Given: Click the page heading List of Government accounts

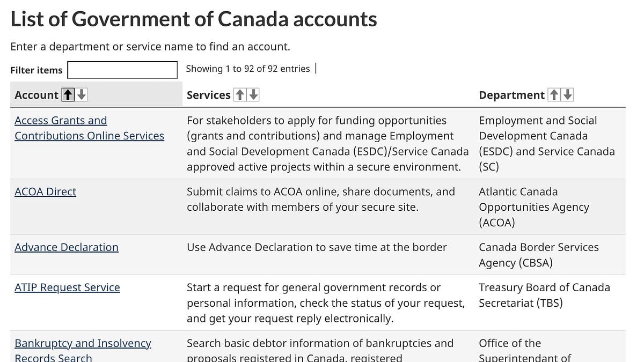Looking at the screenshot, I should pos(194,19).
